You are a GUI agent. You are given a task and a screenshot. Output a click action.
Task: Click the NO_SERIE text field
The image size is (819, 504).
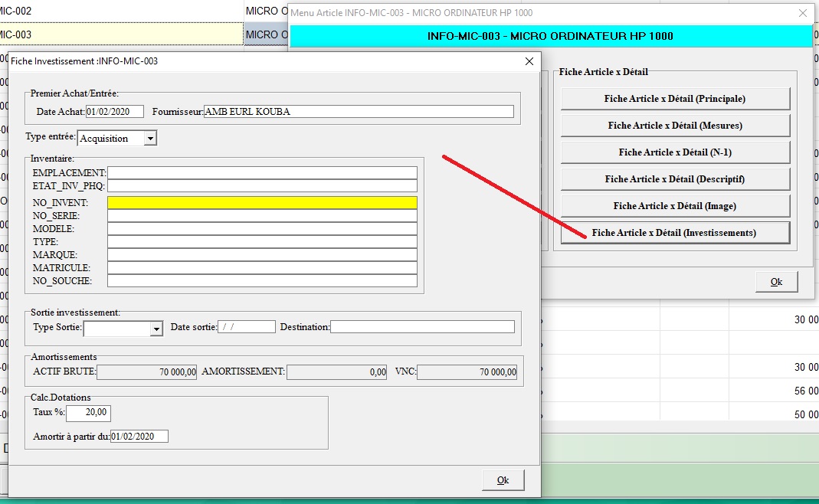point(262,216)
